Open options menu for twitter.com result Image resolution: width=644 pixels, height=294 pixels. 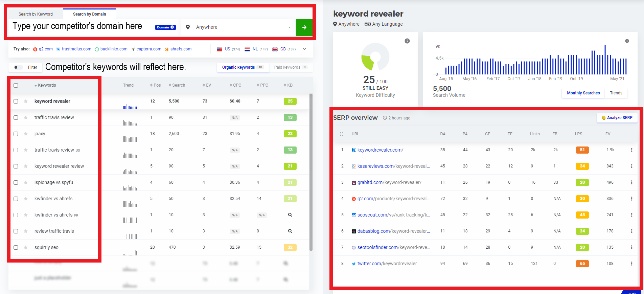tap(631, 264)
